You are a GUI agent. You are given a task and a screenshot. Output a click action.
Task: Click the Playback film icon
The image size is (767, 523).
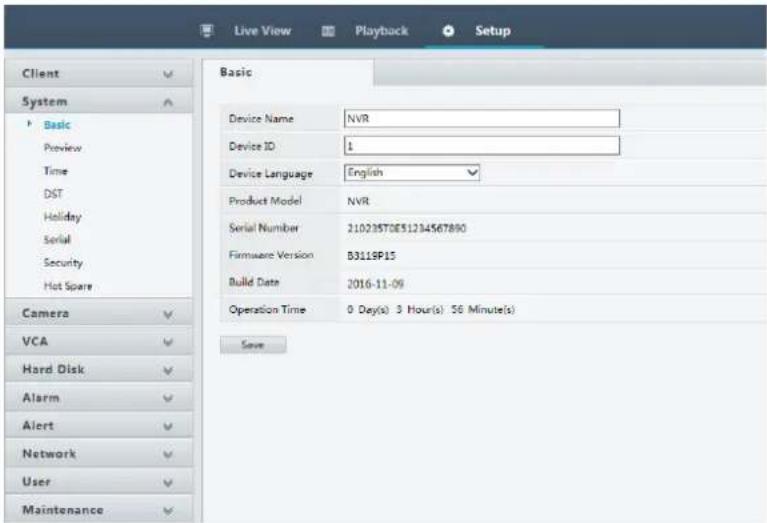point(328,31)
